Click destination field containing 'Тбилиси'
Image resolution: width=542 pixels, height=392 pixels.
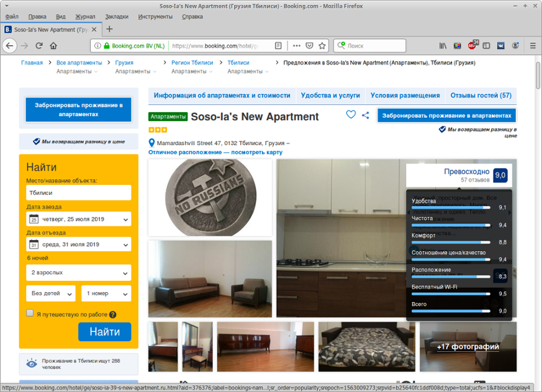click(x=79, y=193)
